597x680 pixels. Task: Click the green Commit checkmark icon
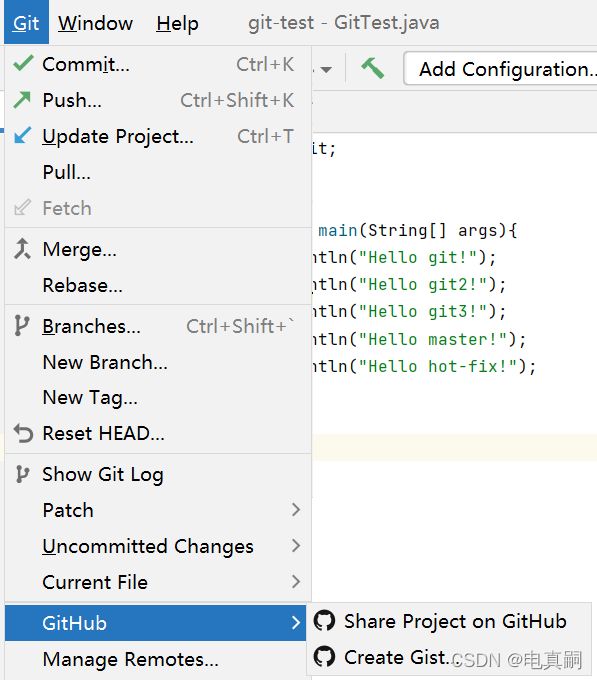tap(23, 63)
